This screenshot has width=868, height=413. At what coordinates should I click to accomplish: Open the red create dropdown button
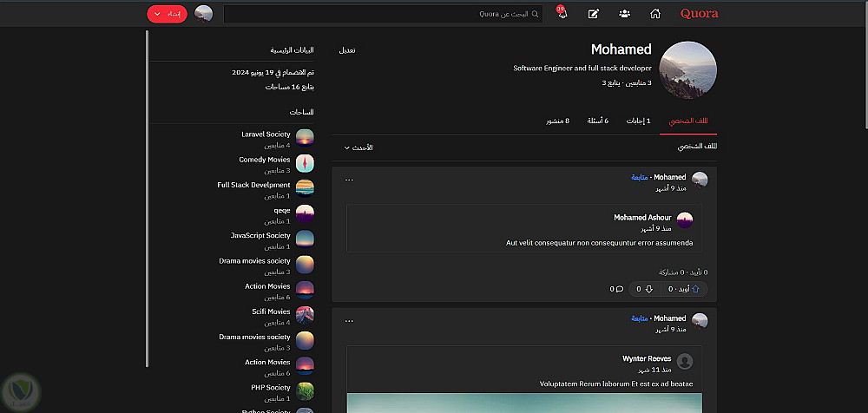pos(168,14)
